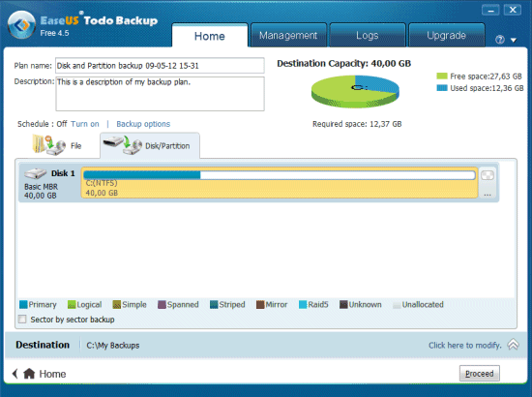Image resolution: width=532 pixels, height=397 pixels.
Task: Click into the Plan name field
Action: (x=160, y=66)
